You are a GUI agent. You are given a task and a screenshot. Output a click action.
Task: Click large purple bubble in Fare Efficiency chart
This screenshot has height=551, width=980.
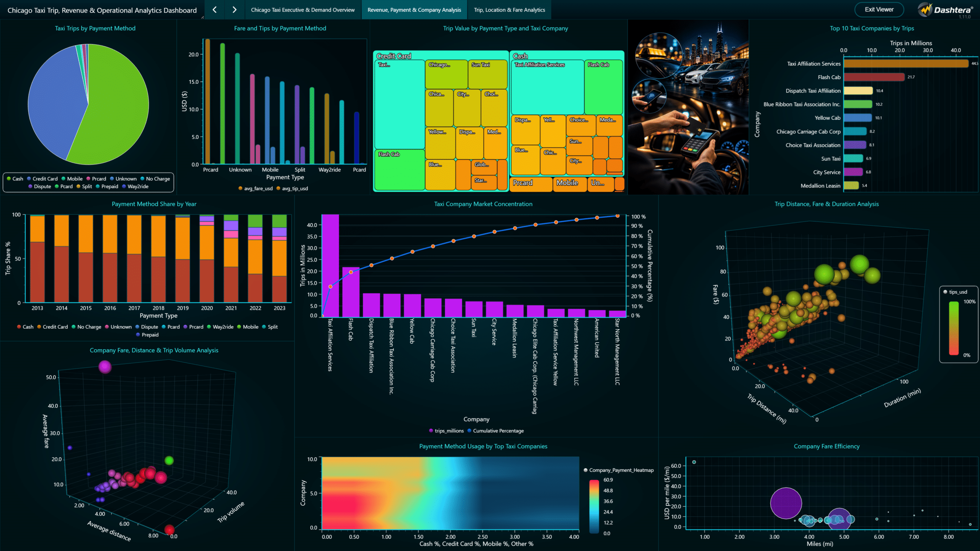coord(786,503)
